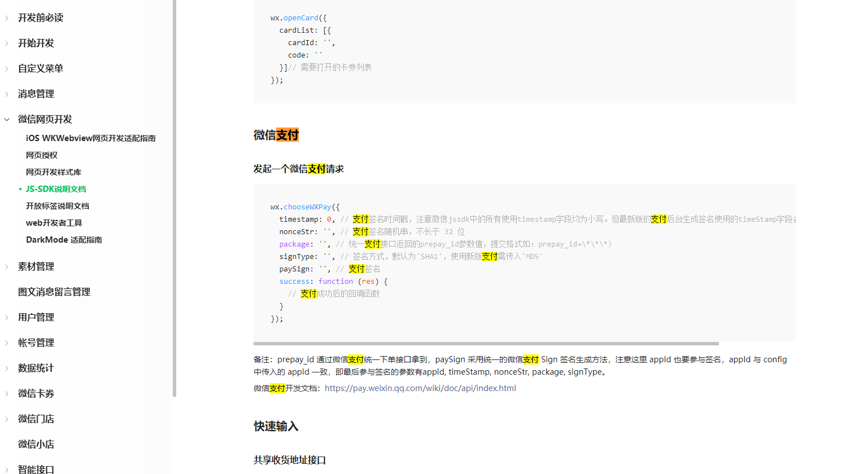Open the 智能接口 menu entry
The image size is (868, 474).
coord(36,469)
